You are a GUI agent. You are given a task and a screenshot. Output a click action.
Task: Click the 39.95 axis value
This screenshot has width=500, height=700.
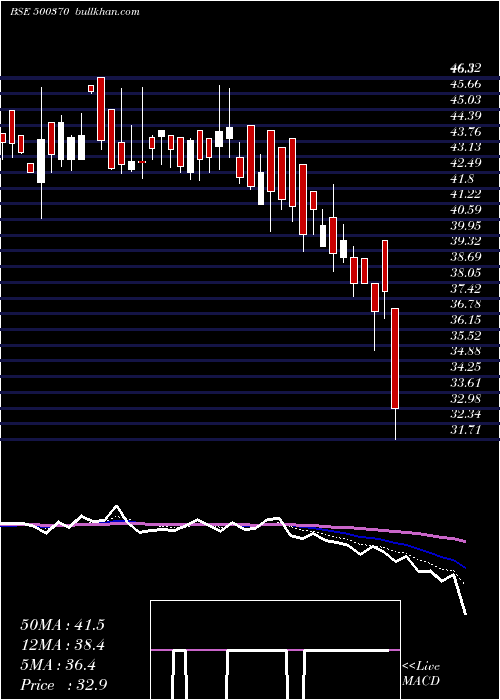click(x=466, y=226)
